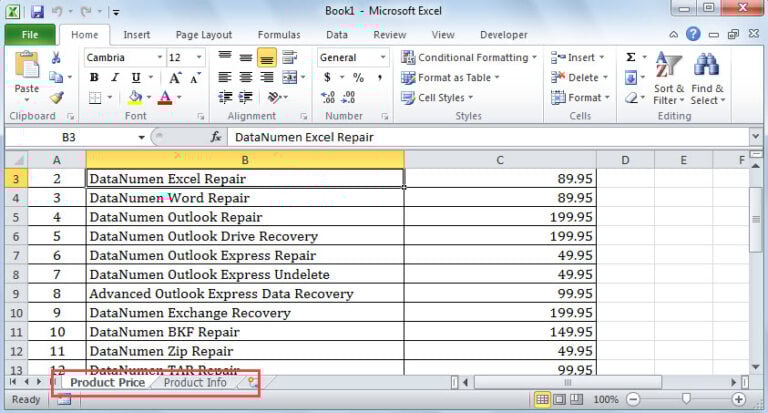Switch to the Data tab
This screenshot has width=768, height=413.
[337, 35]
